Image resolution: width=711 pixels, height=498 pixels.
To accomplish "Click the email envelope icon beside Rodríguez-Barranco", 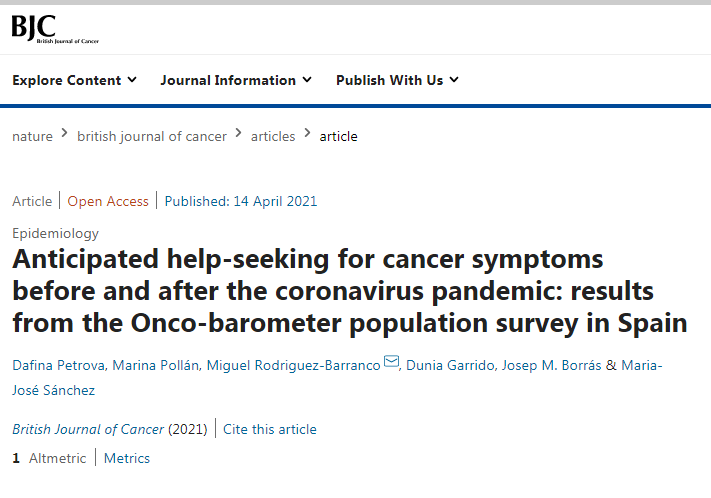I will (x=391, y=362).
